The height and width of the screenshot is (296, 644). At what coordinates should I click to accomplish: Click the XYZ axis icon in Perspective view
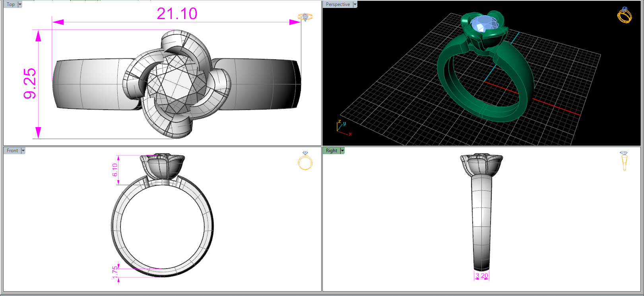344,128
